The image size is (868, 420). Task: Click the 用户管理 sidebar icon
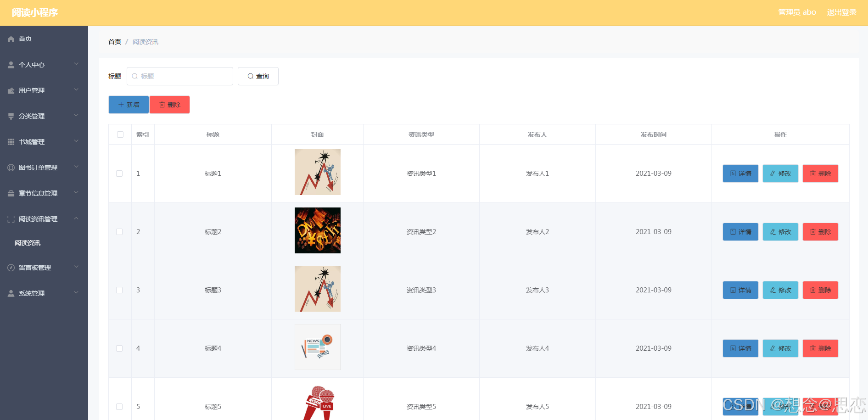click(11, 90)
